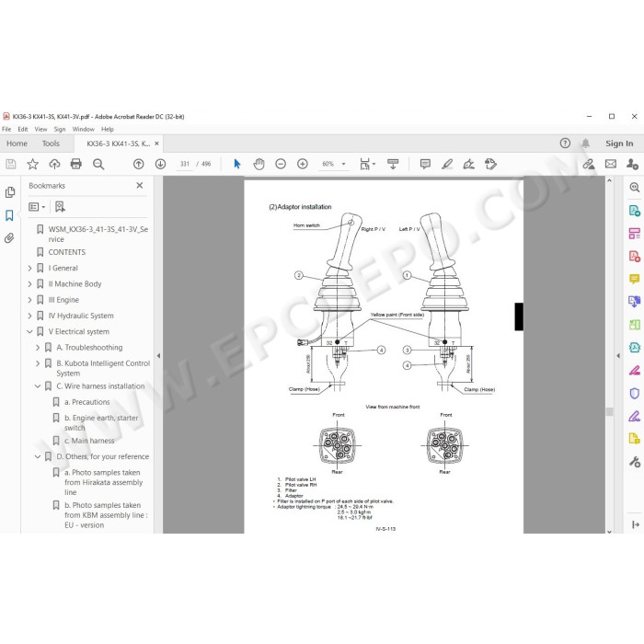644x644 pixels.
Task: Click the page number field showing 331
Action: click(185, 164)
